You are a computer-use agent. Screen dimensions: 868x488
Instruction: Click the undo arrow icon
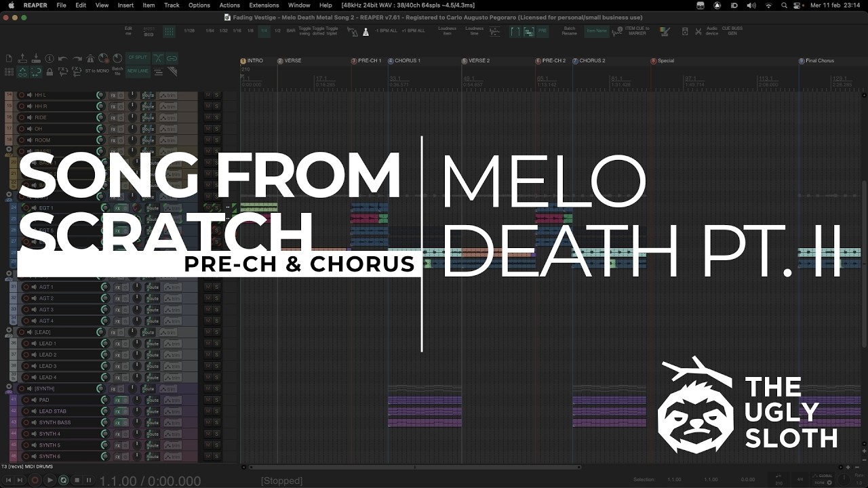[63, 59]
